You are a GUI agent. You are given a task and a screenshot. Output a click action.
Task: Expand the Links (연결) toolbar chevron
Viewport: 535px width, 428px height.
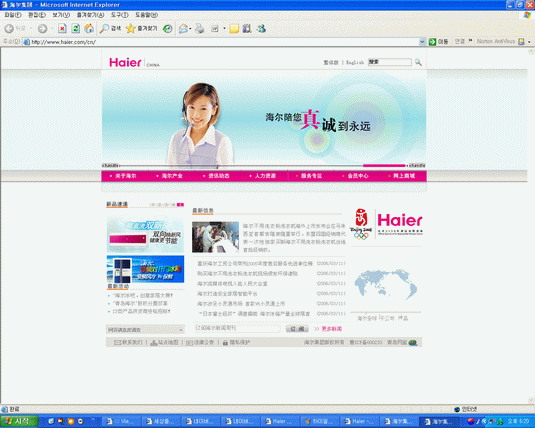471,41
